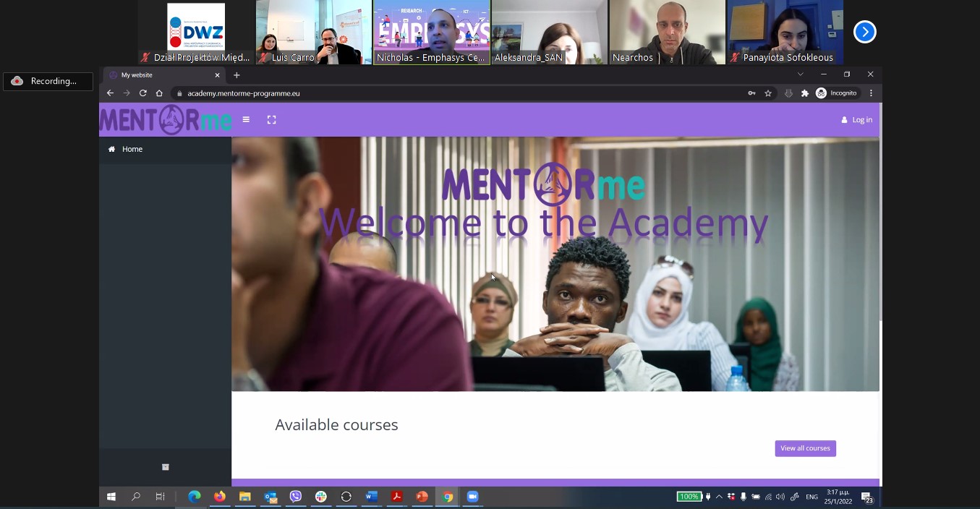
Task: Open Task View on taskbar
Action: 160,497
